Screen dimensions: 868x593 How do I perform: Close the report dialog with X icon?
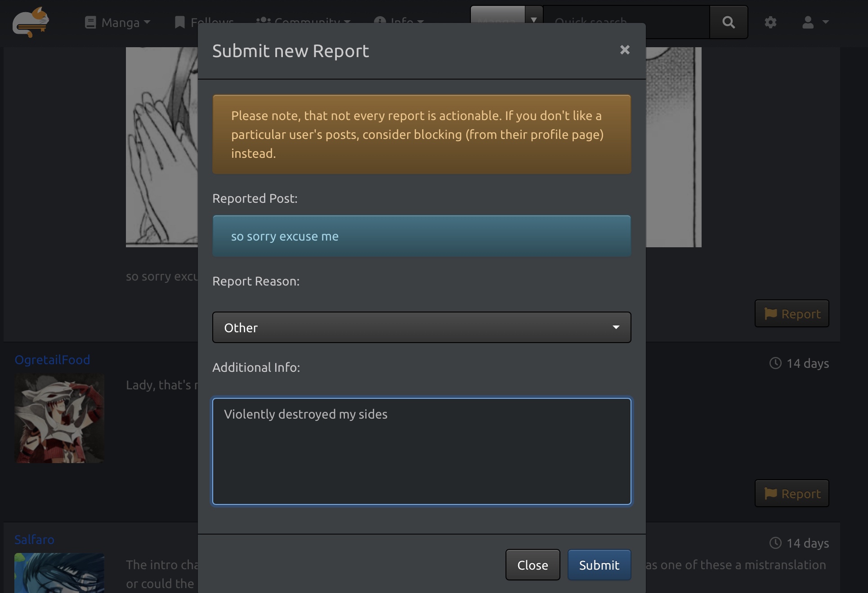pos(625,50)
